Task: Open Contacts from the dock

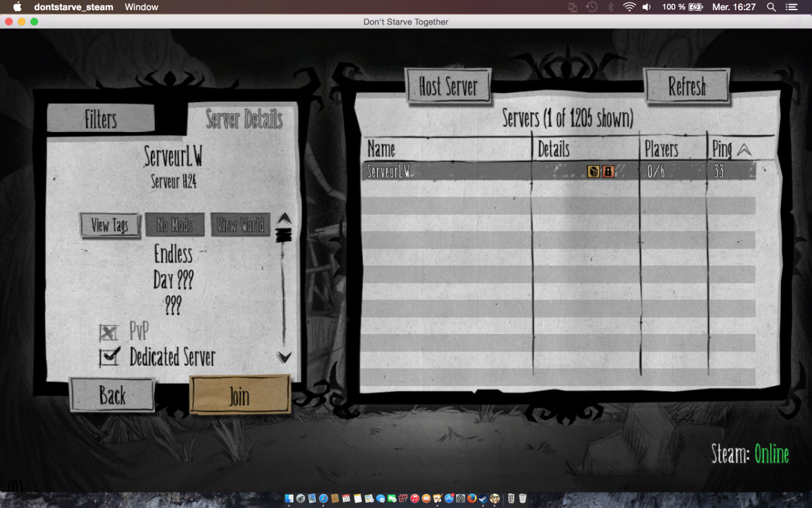Action: (335, 499)
